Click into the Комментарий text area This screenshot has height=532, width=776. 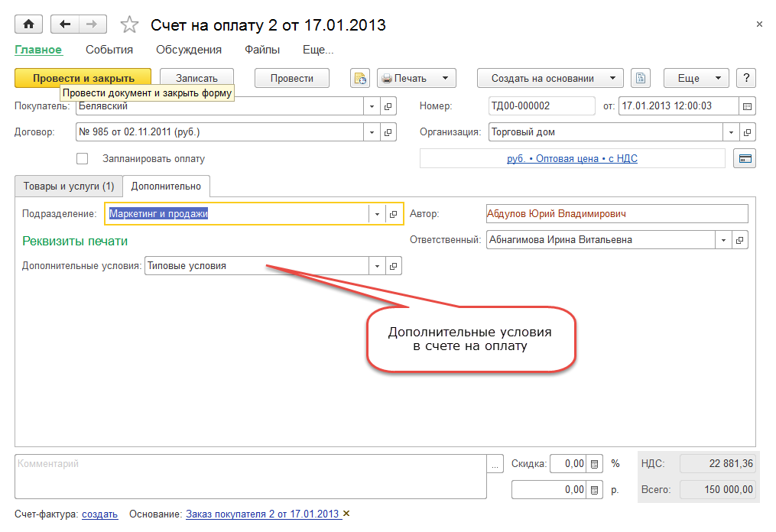[251, 476]
